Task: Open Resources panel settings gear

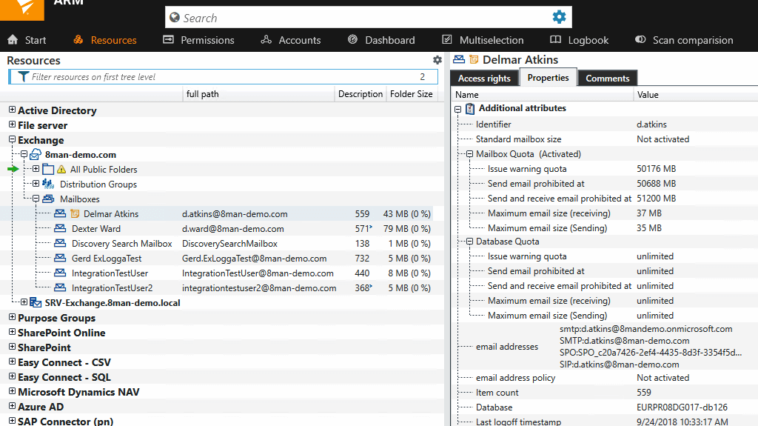Action: [x=437, y=61]
